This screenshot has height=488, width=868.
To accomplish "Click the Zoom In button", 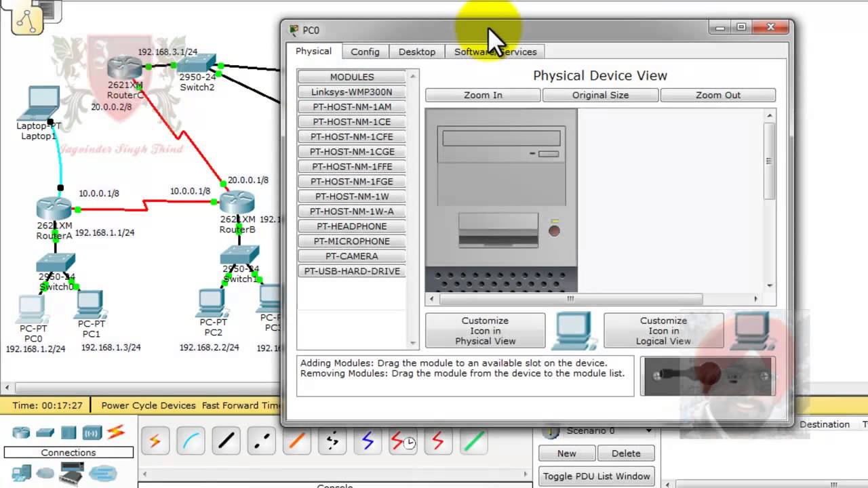I will coord(483,95).
